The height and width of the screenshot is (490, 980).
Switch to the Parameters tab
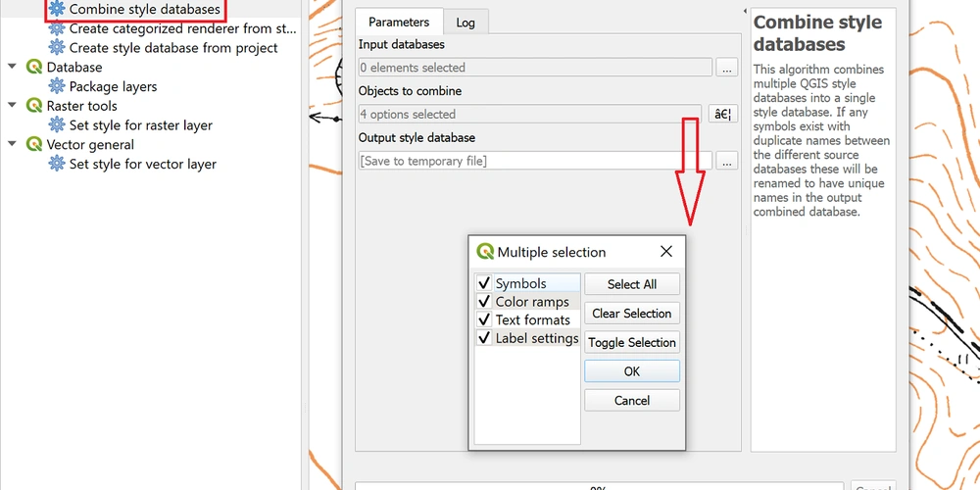tap(399, 22)
